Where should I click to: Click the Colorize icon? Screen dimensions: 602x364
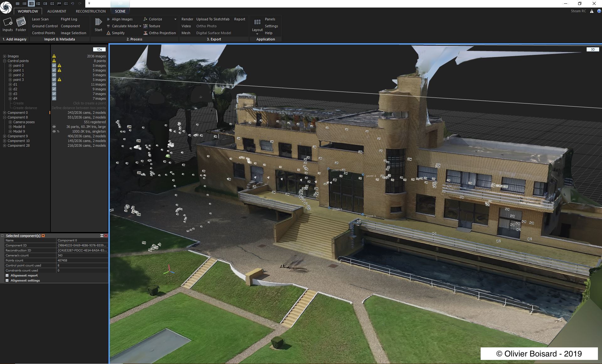tap(145, 19)
